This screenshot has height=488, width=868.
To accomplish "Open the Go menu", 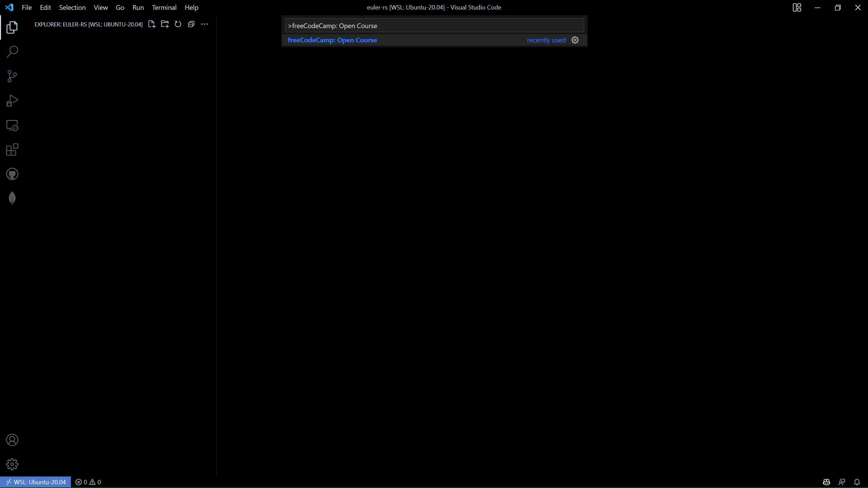I will coord(120,7).
